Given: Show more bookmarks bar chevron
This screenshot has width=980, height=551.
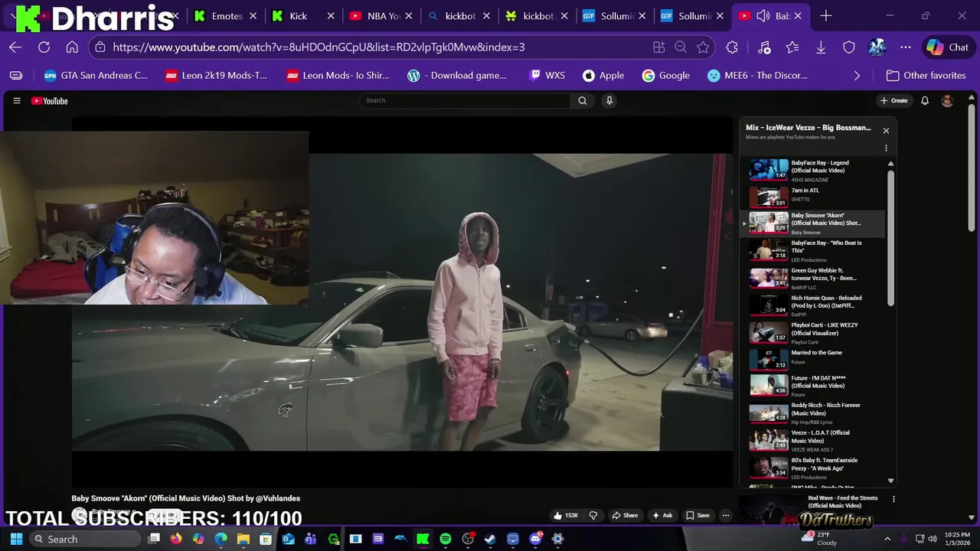Looking at the screenshot, I should [857, 76].
